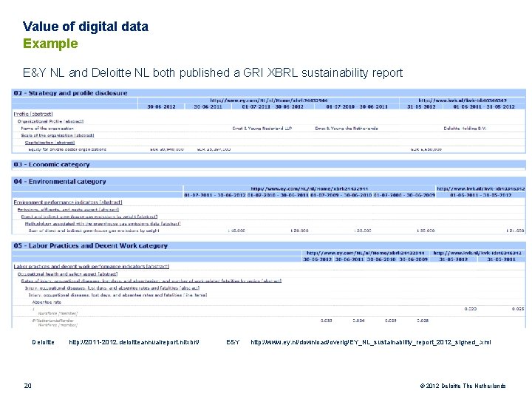This screenshot has width=532, height=399.
Task: Open 'Capitalization [abstract]' link
Action: click(50, 143)
